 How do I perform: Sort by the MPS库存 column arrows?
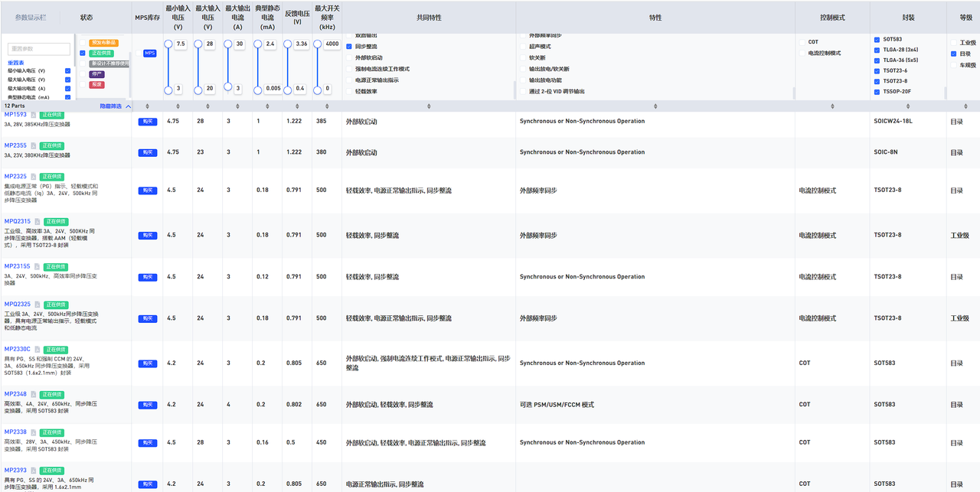[x=147, y=106]
